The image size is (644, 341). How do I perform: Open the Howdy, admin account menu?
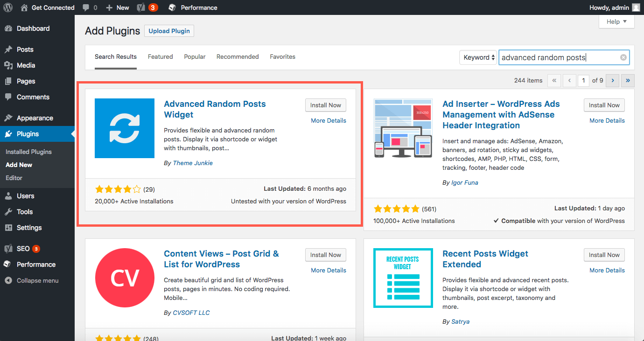tap(615, 7)
